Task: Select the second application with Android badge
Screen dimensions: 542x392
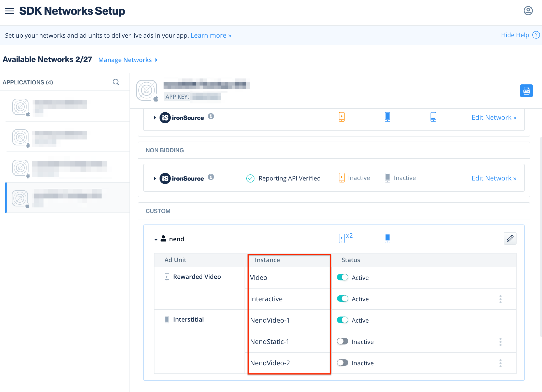Action: [67, 137]
